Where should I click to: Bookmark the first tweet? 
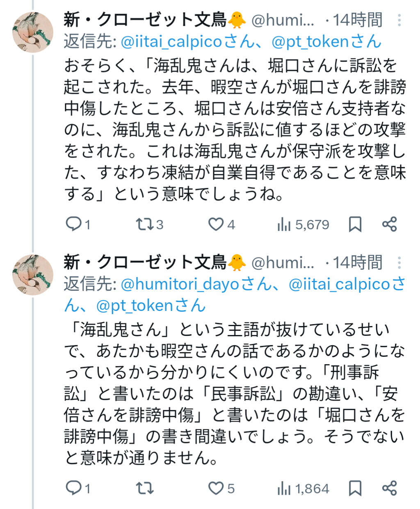355,224
